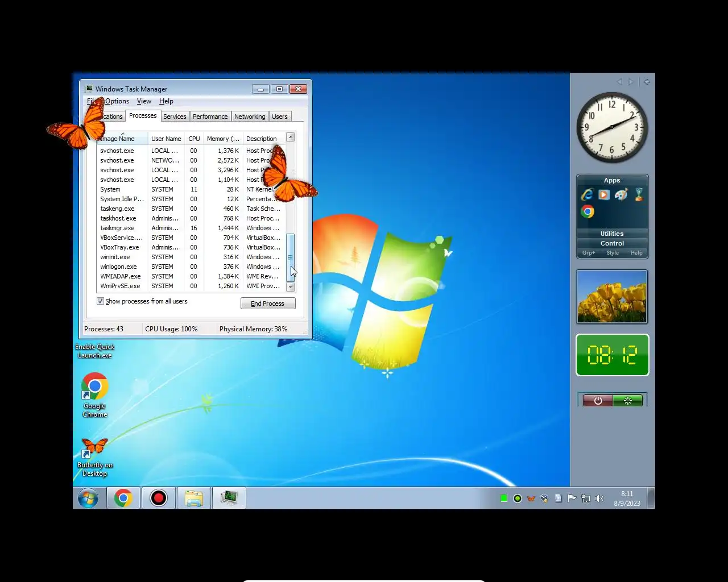Open the Windows Start orb
728x582 pixels.
(88, 498)
